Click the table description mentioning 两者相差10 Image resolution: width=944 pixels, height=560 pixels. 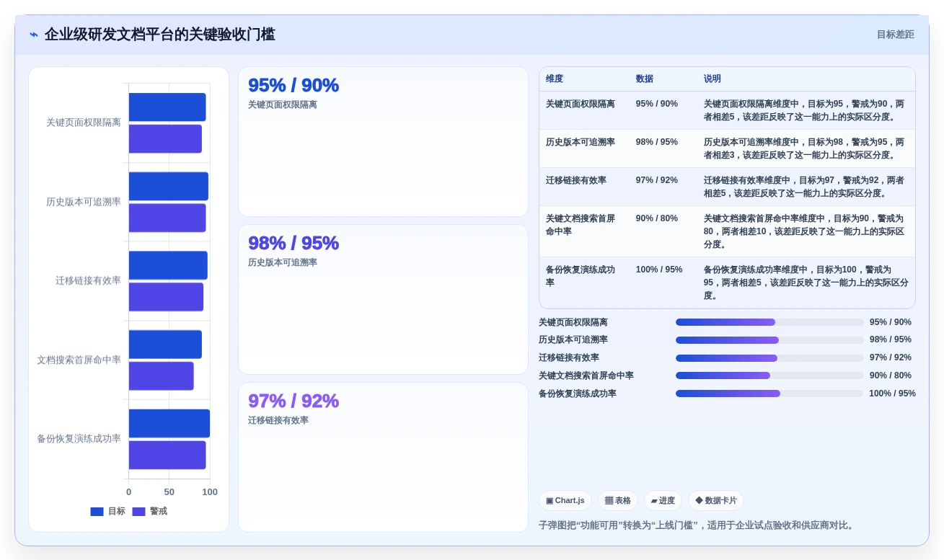coord(805,231)
